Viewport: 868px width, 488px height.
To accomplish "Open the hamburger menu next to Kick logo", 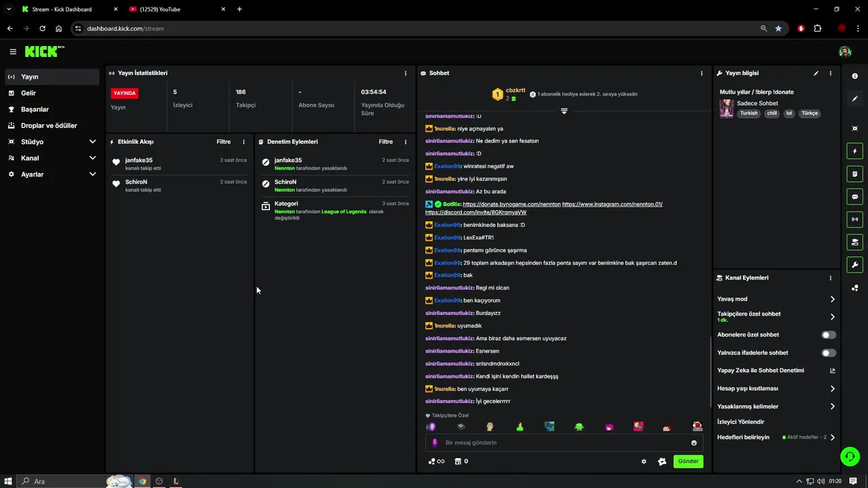I will click(13, 52).
